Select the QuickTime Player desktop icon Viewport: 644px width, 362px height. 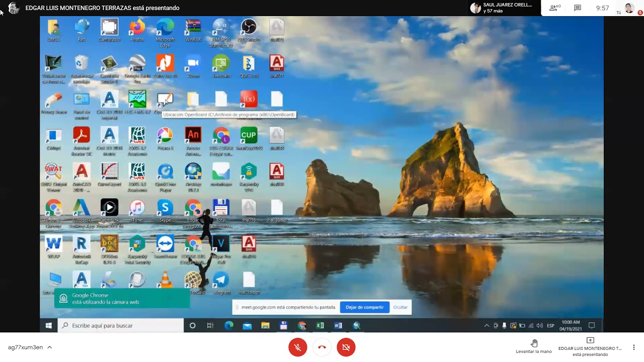click(165, 177)
